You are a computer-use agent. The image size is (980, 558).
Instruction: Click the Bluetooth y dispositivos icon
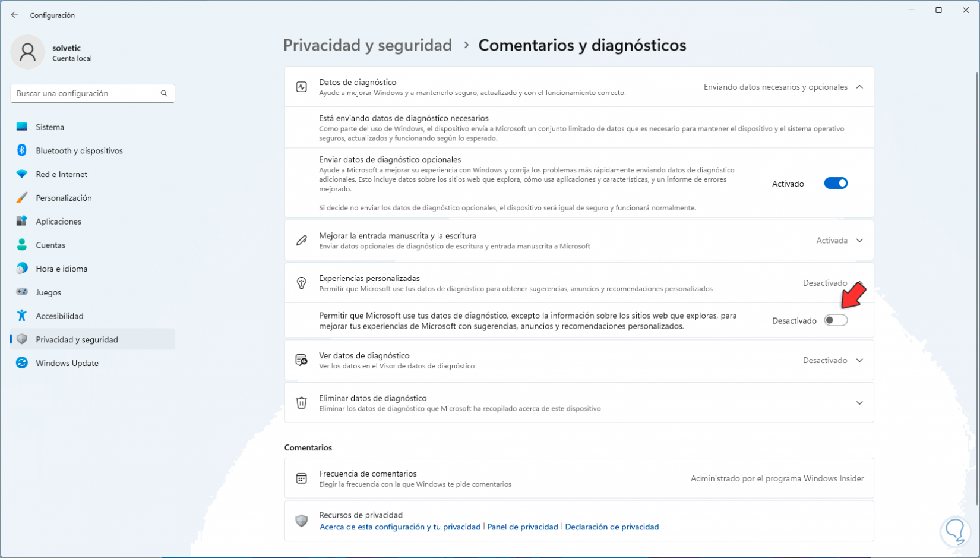[22, 150]
